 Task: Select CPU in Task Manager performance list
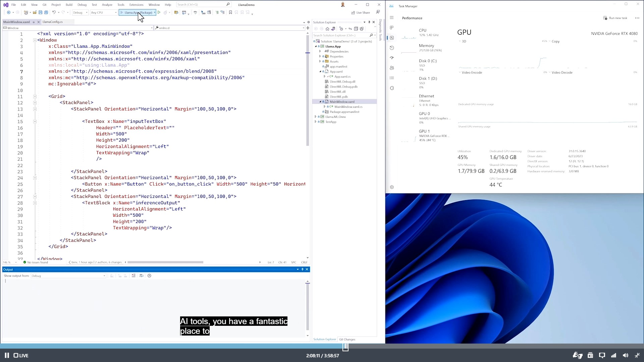[x=426, y=33]
